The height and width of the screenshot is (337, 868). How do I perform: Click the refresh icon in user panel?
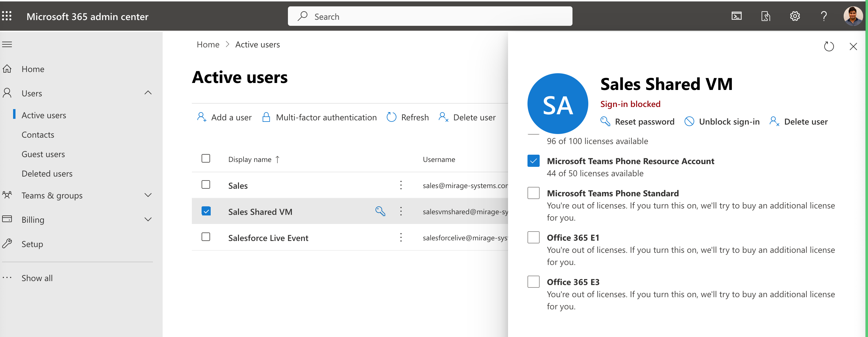coord(828,46)
